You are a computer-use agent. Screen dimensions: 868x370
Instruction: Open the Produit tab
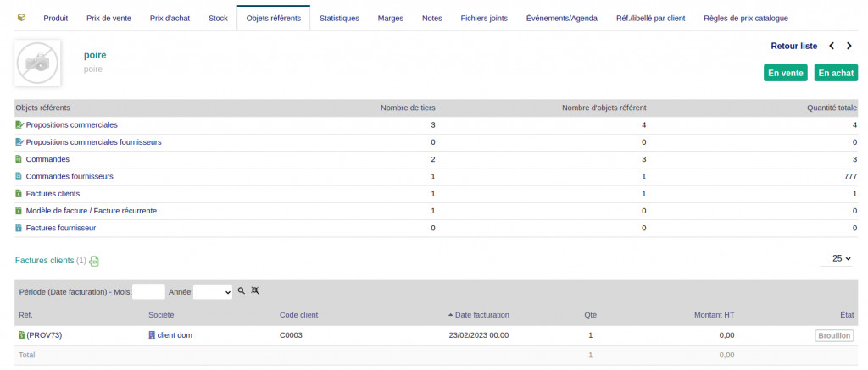[x=55, y=19]
